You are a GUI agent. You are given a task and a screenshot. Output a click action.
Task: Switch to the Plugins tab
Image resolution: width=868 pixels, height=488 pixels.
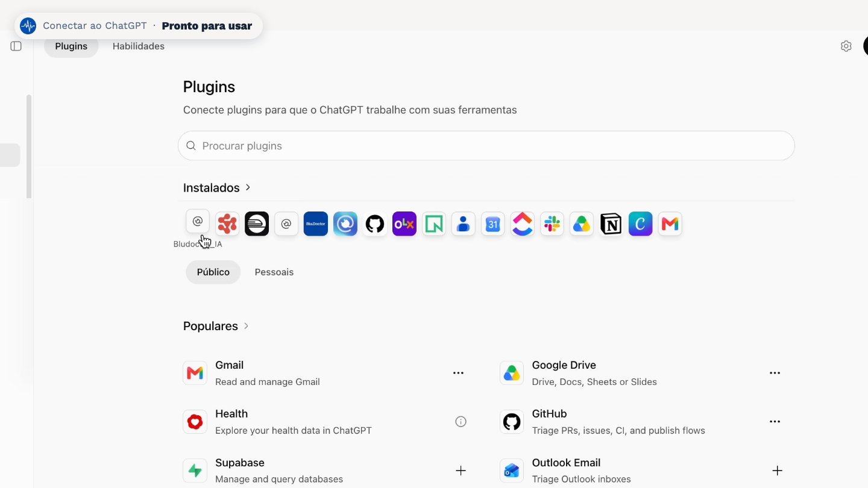(x=71, y=46)
